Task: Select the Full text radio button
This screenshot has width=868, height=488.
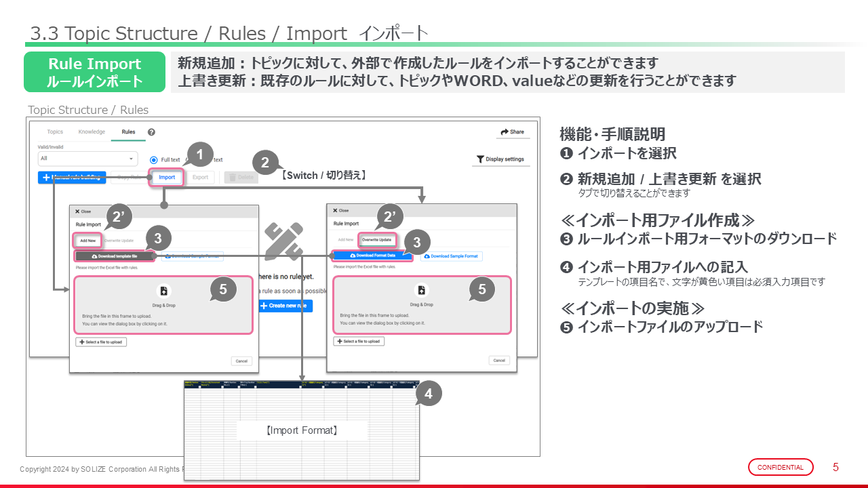Action: [x=154, y=160]
